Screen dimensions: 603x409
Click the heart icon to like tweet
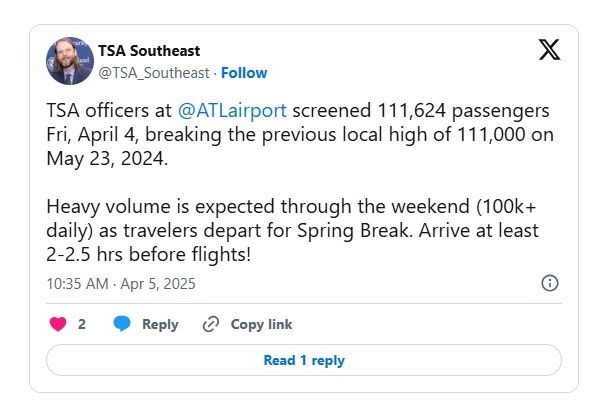click(x=58, y=324)
